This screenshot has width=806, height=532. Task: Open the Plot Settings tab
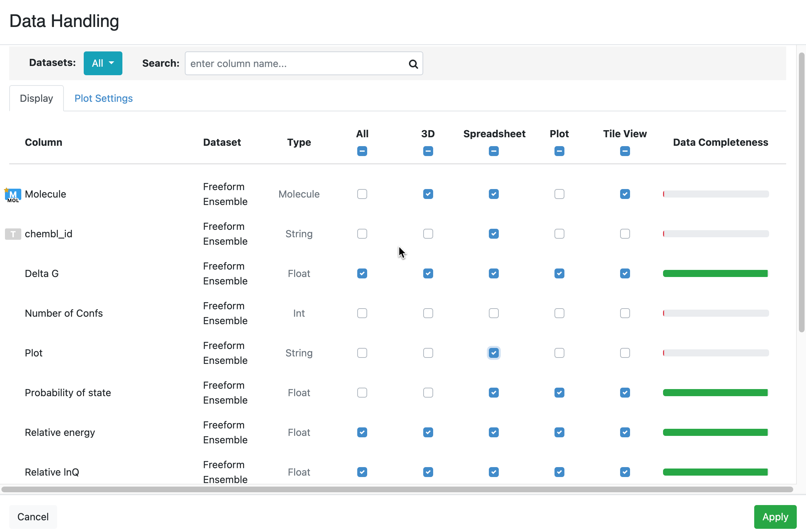tap(104, 98)
